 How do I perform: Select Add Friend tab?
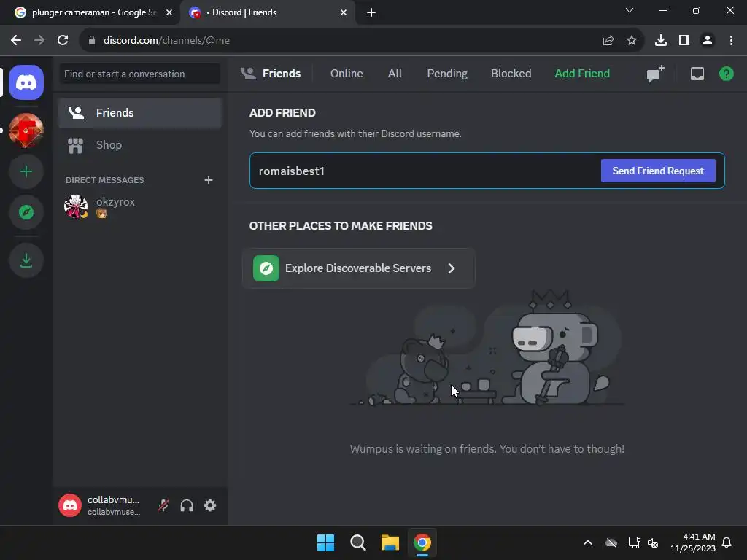[x=582, y=74]
